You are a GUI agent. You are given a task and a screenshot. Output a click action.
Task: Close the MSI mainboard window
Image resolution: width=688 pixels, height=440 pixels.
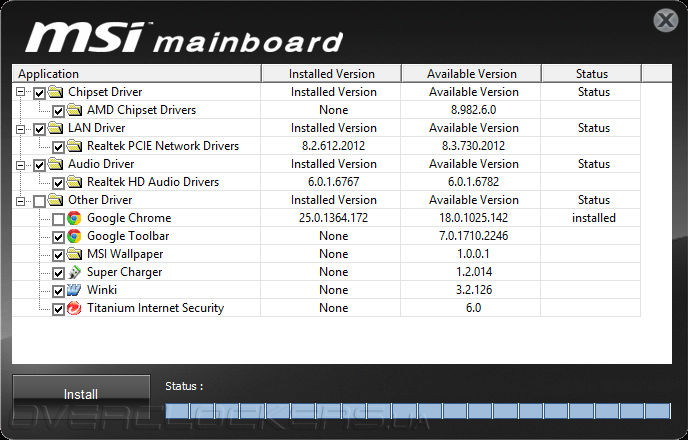coord(666,20)
